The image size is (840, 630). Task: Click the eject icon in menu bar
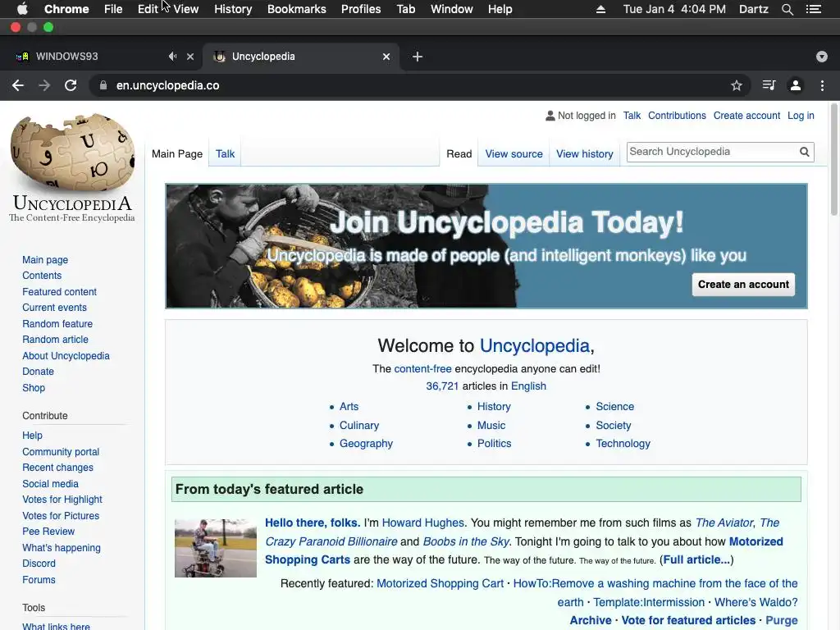(601, 9)
